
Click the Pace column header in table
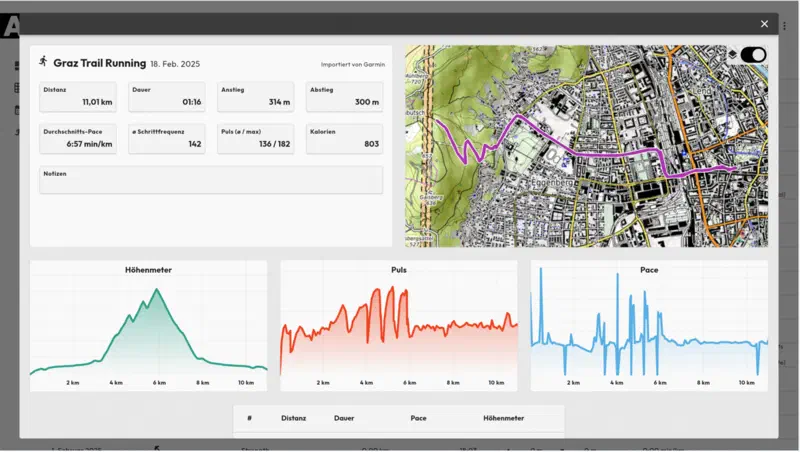pos(418,418)
